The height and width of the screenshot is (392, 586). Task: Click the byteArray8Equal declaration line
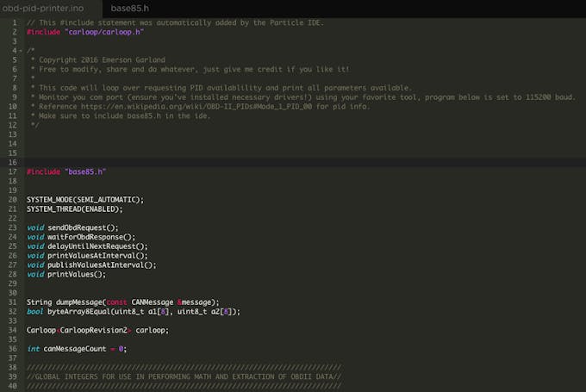click(133, 312)
